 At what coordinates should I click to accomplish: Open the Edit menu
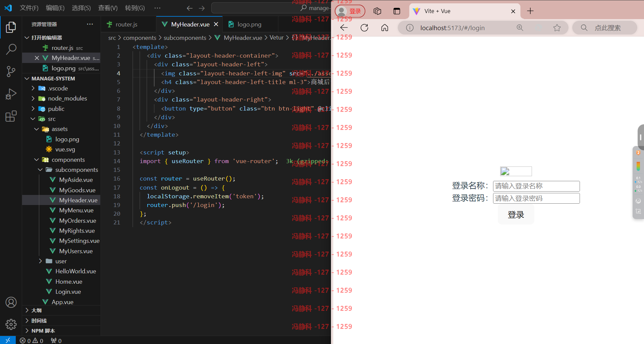click(x=55, y=8)
